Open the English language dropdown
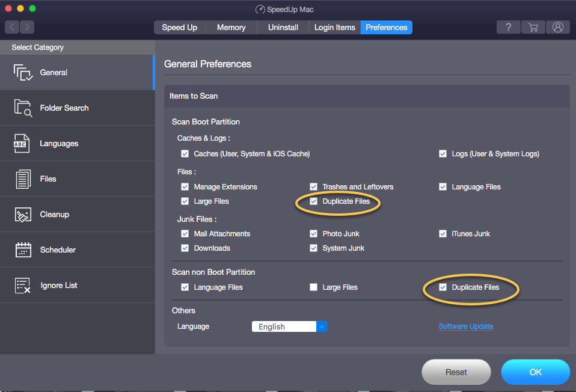 [322, 327]
